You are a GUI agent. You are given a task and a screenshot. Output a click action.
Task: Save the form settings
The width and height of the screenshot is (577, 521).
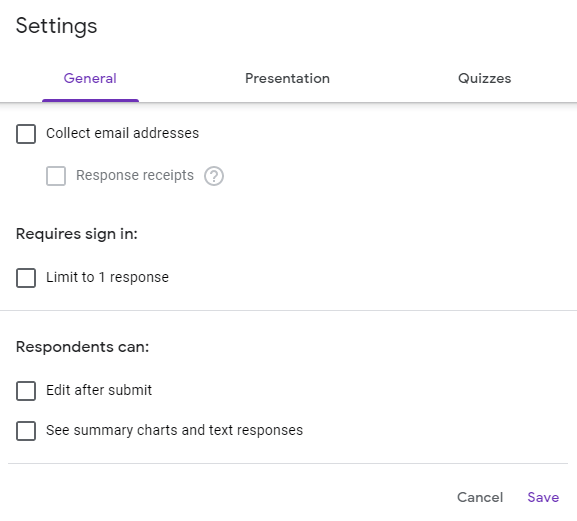[x=543, y=497]
